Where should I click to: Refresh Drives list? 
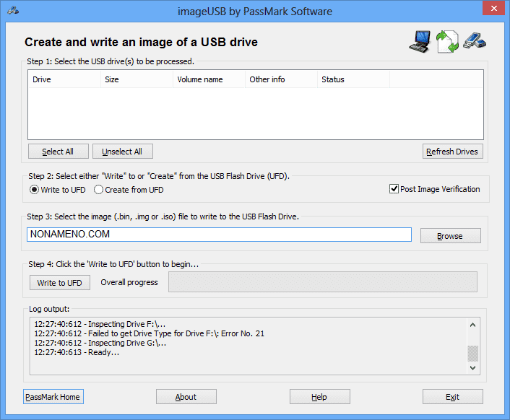[453, 152]
